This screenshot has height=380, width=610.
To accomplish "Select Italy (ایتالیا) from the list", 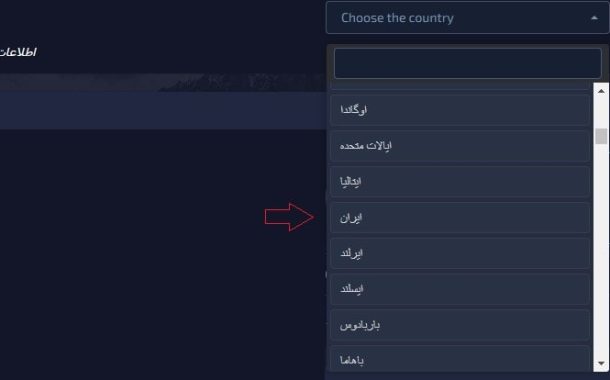I will click(x=460, y=182).
